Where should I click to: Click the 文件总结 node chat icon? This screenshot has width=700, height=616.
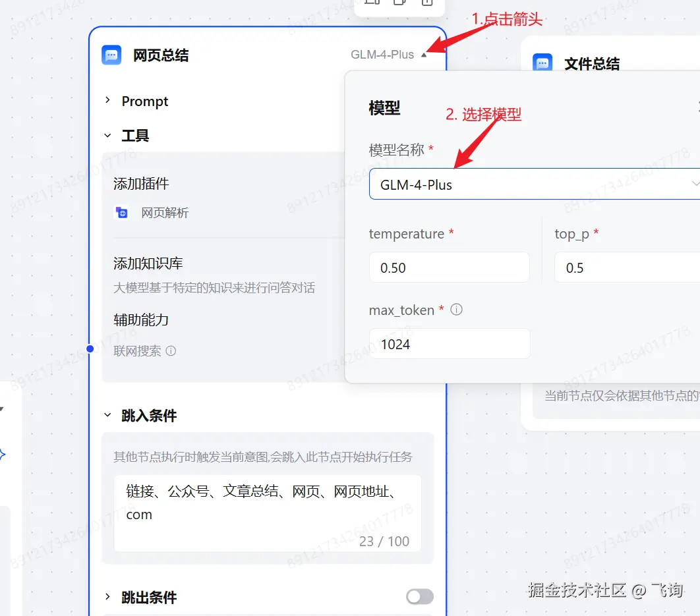pos(542,63)
